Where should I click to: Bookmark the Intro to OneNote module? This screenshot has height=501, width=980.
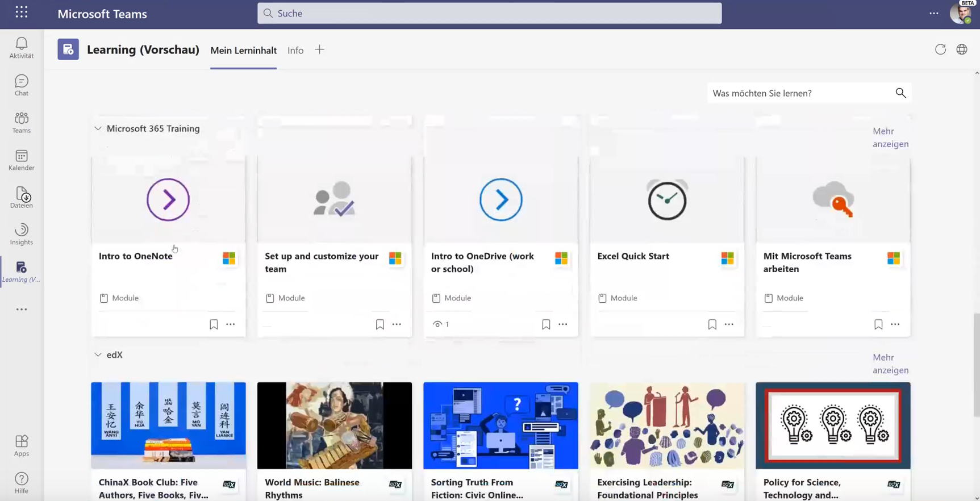[x=214, y=324]
